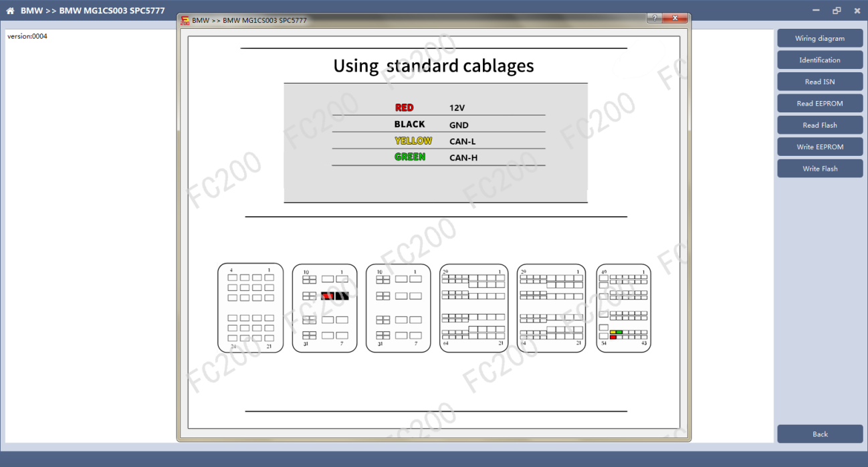Click the YELLOW legend label
Image resolution: width=868 pixels, height=467 pixels.
(x=413, y=141)
